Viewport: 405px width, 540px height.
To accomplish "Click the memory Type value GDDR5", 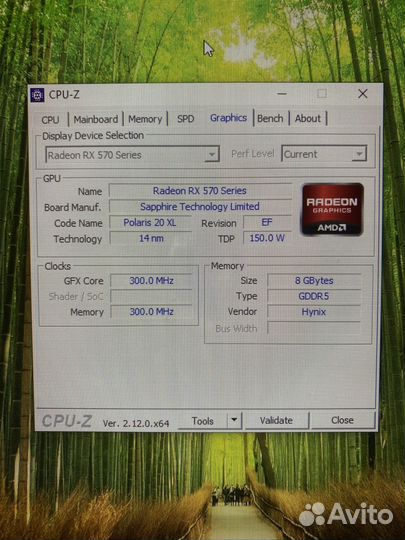I will (314, 296).
